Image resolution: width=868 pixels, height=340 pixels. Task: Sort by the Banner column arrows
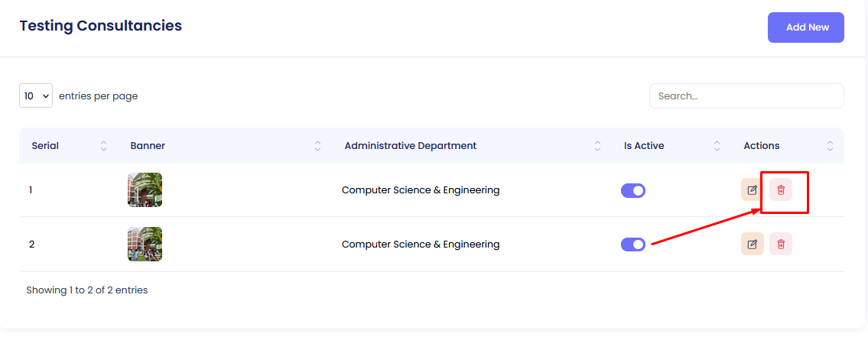317,146
